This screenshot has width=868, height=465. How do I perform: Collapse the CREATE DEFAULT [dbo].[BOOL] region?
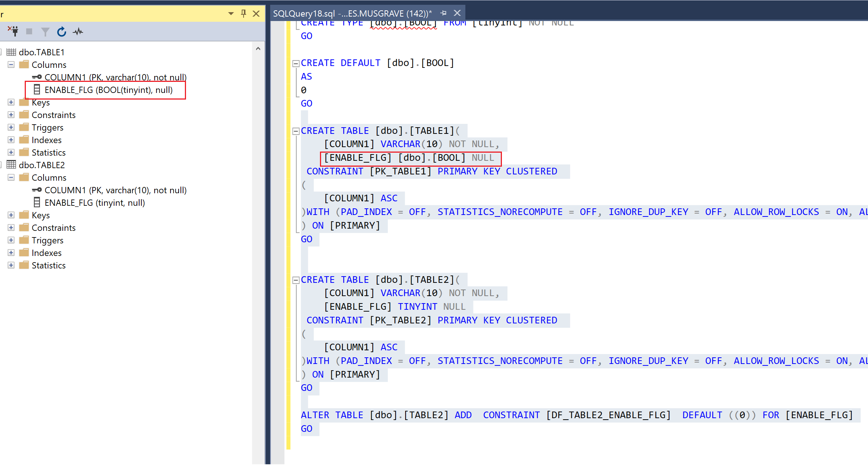[x=296, y=63]
